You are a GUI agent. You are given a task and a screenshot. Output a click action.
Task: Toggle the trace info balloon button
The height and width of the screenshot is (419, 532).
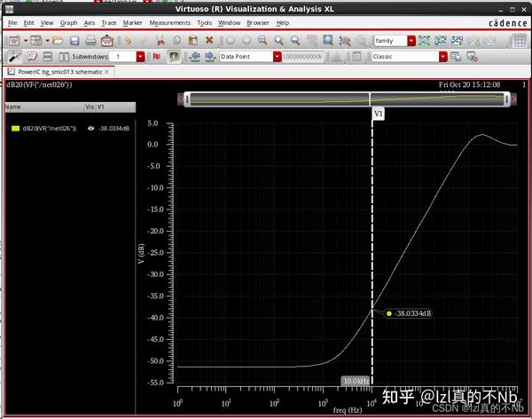coord(174,57)
